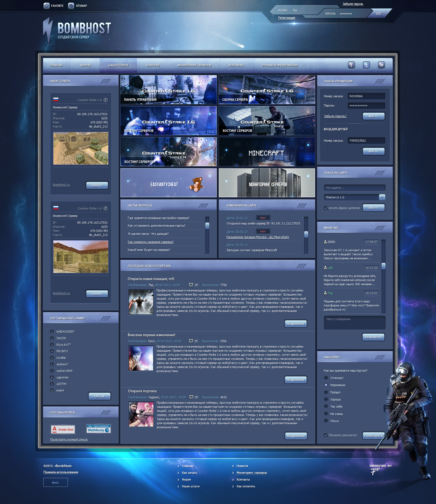The height and width of the screenshot is (504, 436).
Task: Open НАШИ УСЛУГИ menu item
Action: coord(118,65)
